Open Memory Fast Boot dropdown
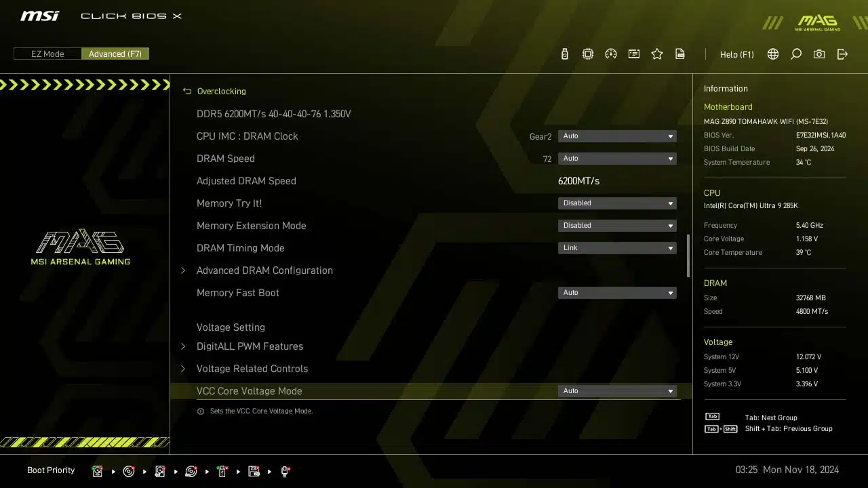 [x=616, y=293]
